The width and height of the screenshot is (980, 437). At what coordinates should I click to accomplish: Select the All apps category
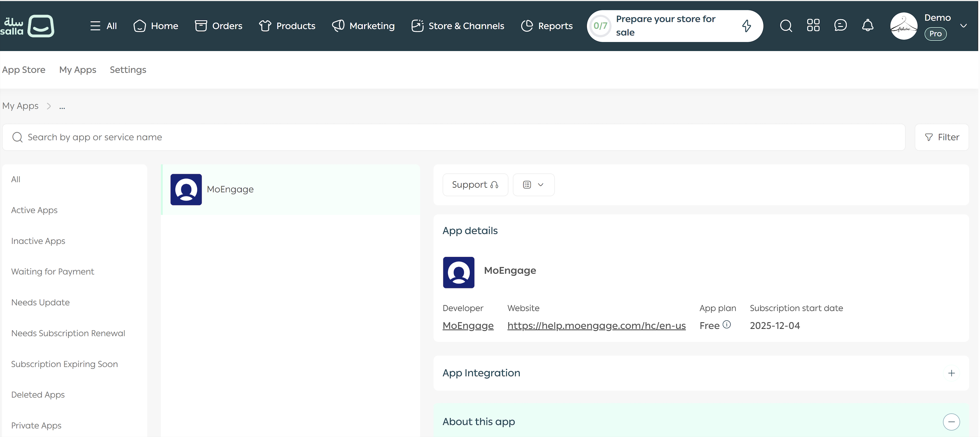tap(15, 179)
